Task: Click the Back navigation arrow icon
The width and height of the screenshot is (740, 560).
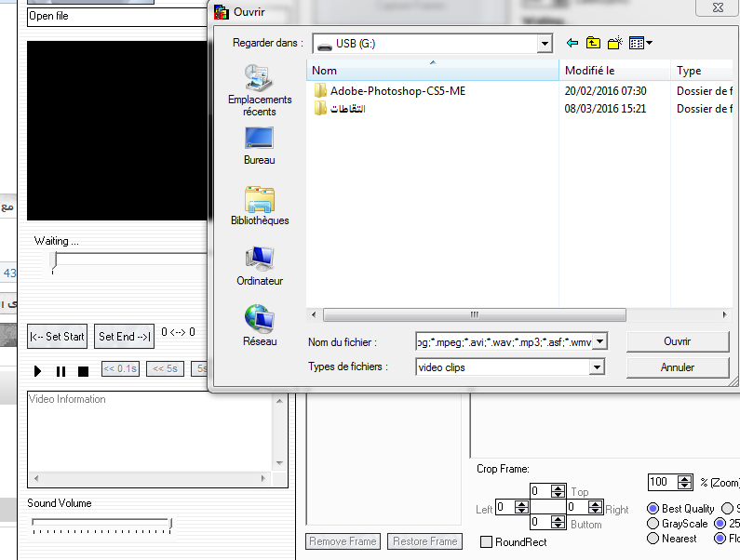Action: [572, 43]
